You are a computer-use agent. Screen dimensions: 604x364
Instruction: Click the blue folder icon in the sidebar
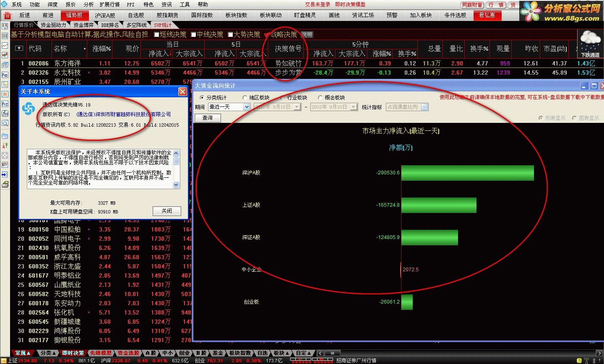tap(5, 136)
